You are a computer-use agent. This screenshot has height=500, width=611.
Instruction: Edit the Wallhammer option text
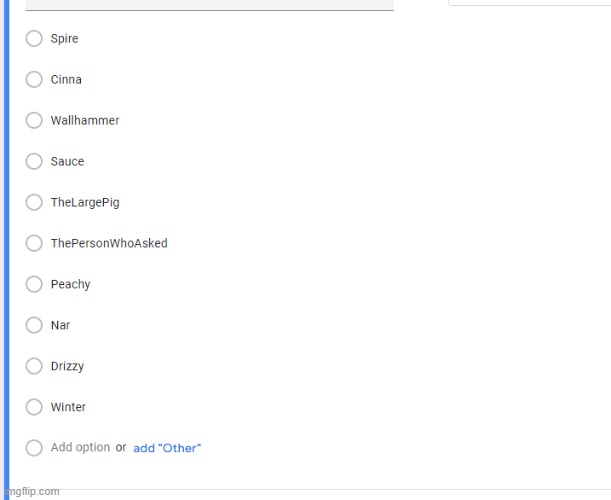click(85, 121)
